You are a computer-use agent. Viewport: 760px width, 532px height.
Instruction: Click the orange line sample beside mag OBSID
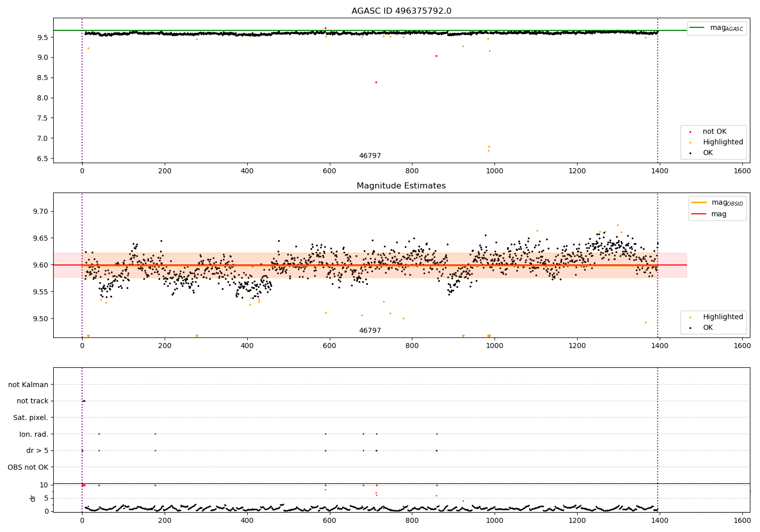tap(699, 202)
